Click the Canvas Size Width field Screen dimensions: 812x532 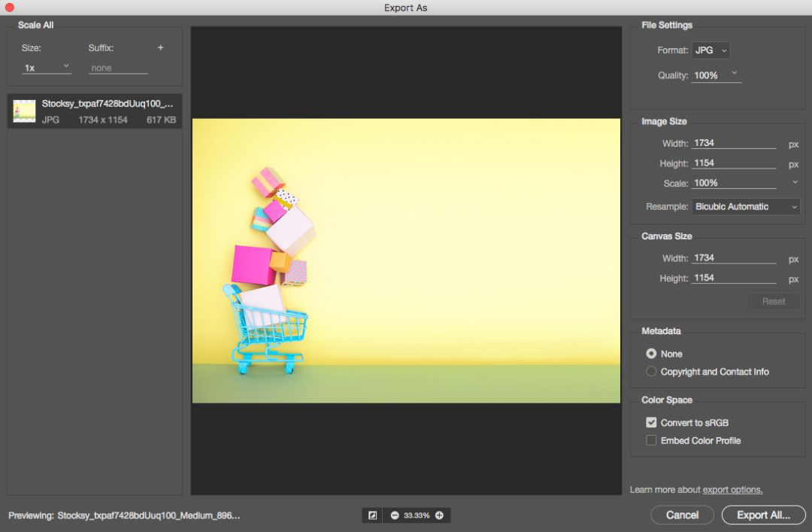(734, 258)
